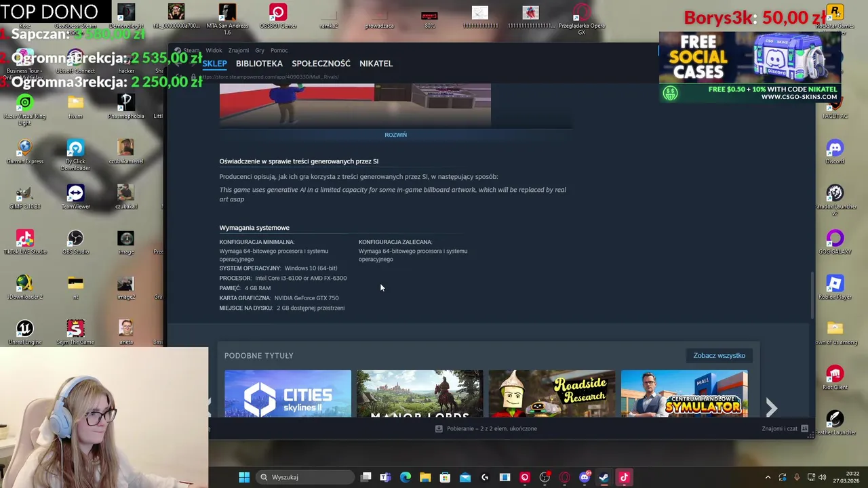Open the Pomoc menu
This screenshot has height=488, width=868.
pos(279,50)
